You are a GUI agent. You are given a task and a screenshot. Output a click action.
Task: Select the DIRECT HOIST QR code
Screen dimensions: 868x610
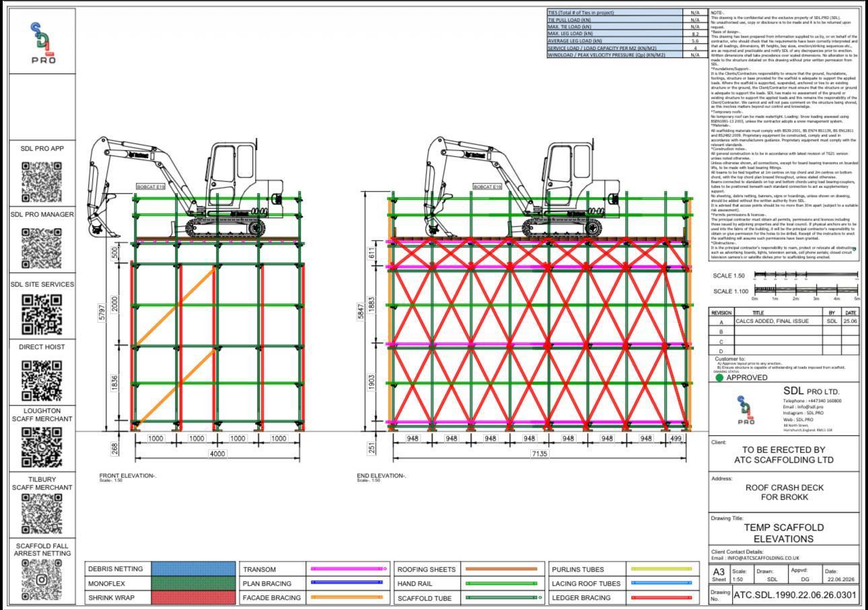[x=42, y=380]
